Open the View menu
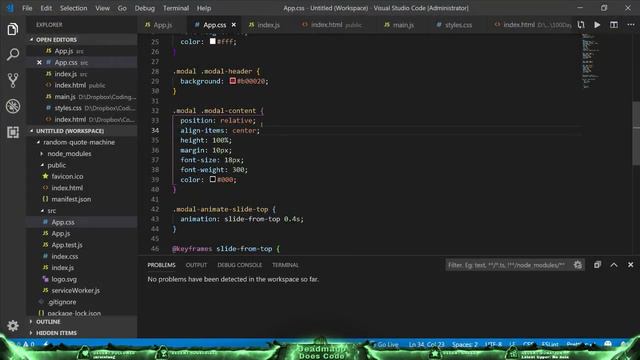Image resolution: width=640 pixels, height=360 pixels. click(x=102, y=8)
